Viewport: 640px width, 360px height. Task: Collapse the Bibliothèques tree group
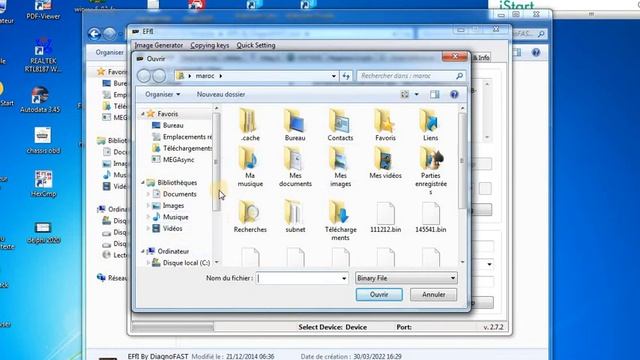pos(143,182)
